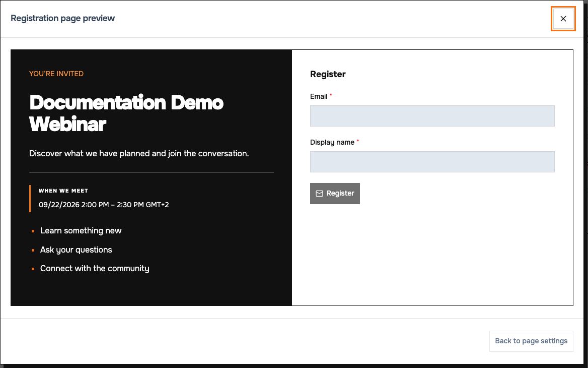Close the Registration page preview dialog
This screenshot has width=588, height=368.
(563, 19)
